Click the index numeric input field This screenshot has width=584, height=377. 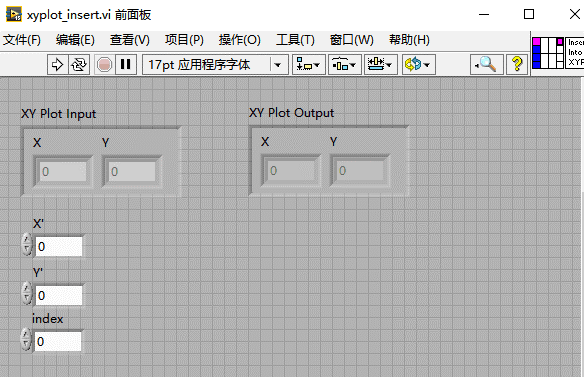pyautogui.click(x=58, y=341)
